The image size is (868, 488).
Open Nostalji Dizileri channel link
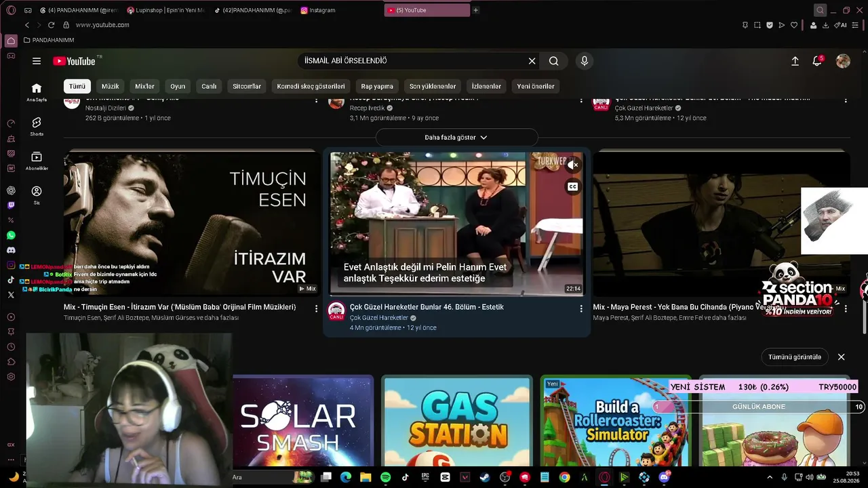pyautogui.click(x=106, y=108)
